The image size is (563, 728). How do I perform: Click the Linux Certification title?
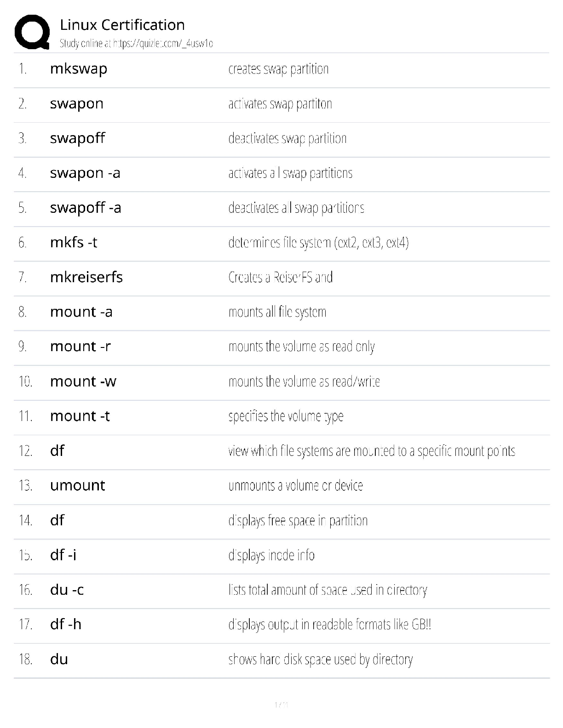click(122, 25)
